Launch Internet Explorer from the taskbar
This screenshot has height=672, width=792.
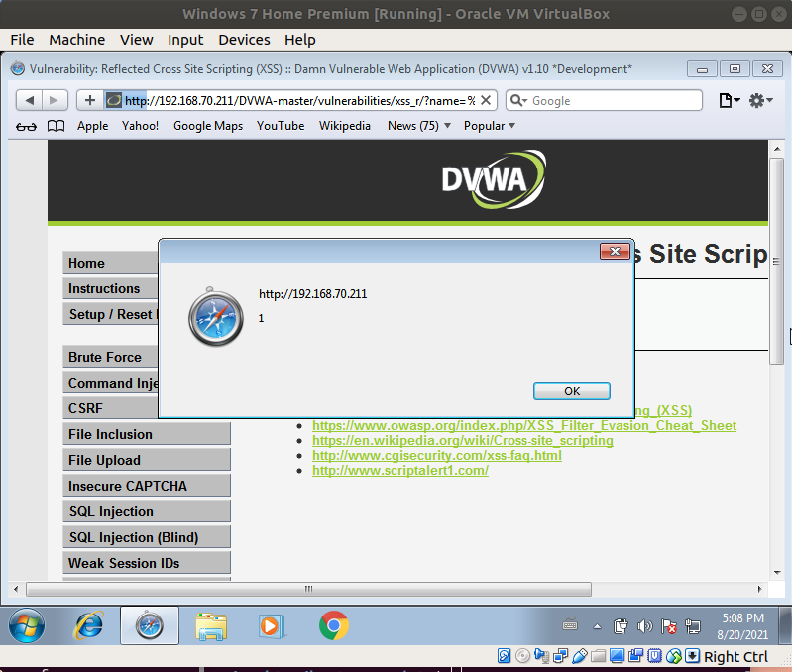pyautogui.click(x=89, y=626)
